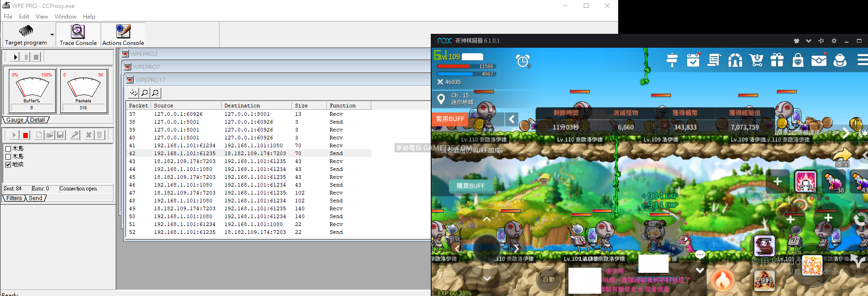The image size is (868, 296).
Task: Open the Actions Console
Action: pyautogui.click(x=123, y=35)
